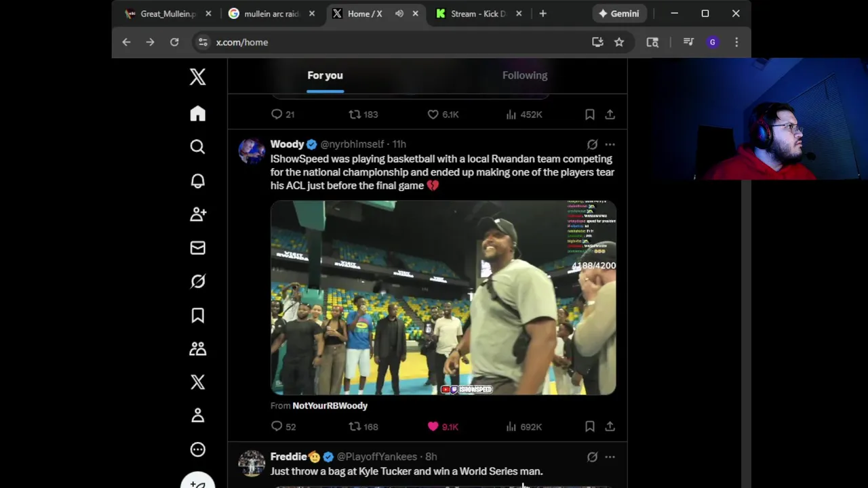View site information icon in address bar
The image size is (868, 488).
click(203, 42)
